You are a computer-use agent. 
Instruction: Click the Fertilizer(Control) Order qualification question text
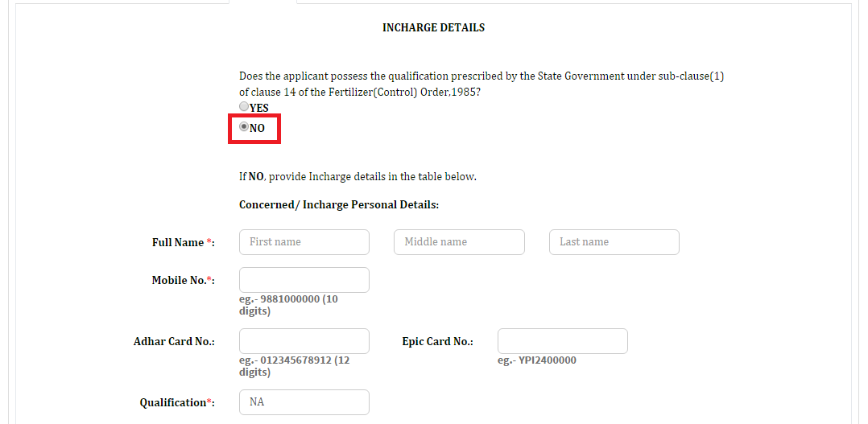pos(481,84)
